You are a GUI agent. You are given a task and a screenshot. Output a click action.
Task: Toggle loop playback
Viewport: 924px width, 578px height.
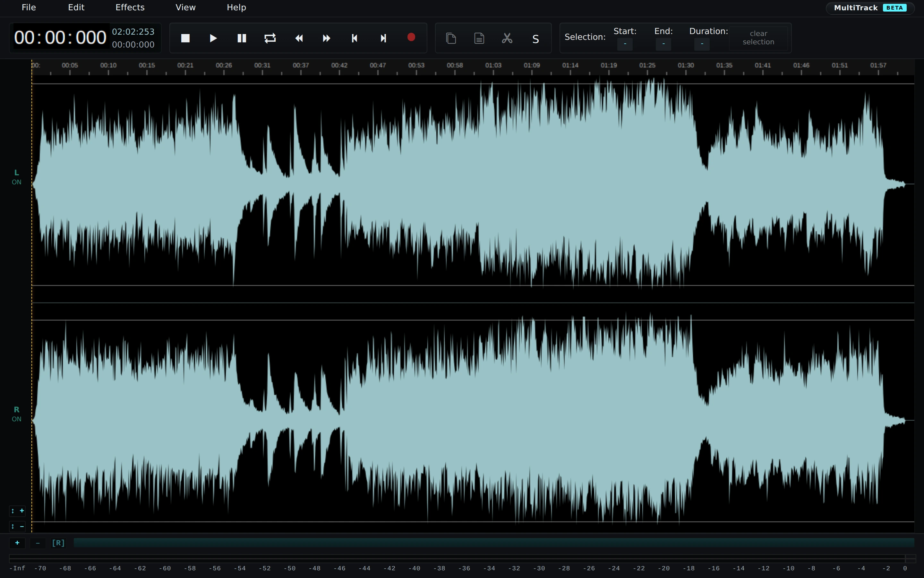[x=270, y=38]
